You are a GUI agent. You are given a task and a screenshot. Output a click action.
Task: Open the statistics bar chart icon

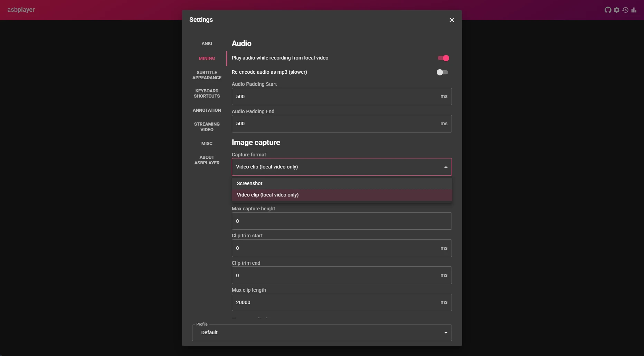point(634,10)
